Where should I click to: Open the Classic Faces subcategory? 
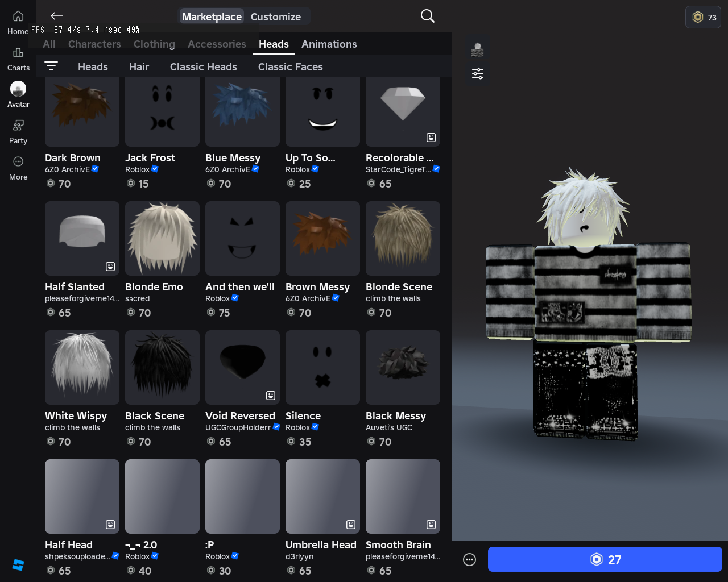tap(291, 66)
